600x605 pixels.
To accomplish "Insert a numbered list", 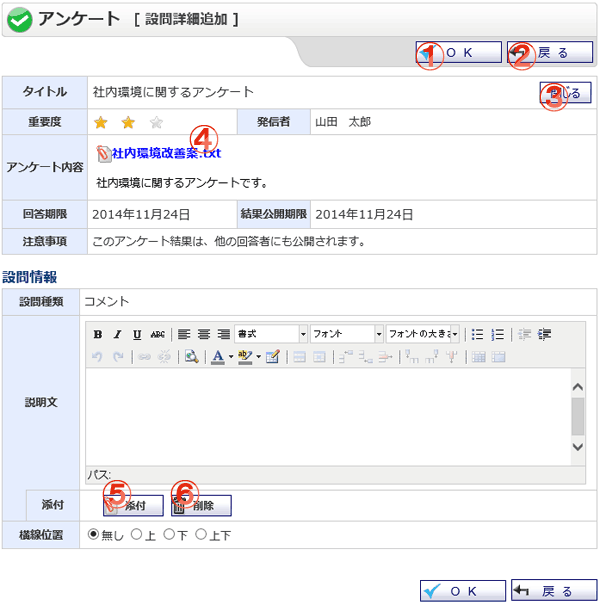I will click(x=498, y=334).
